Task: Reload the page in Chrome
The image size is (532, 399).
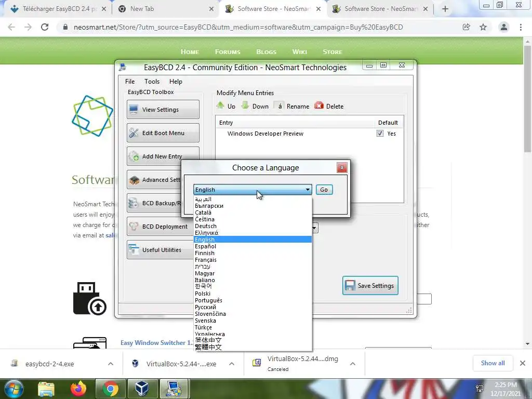Action: (x=45, y=27)
